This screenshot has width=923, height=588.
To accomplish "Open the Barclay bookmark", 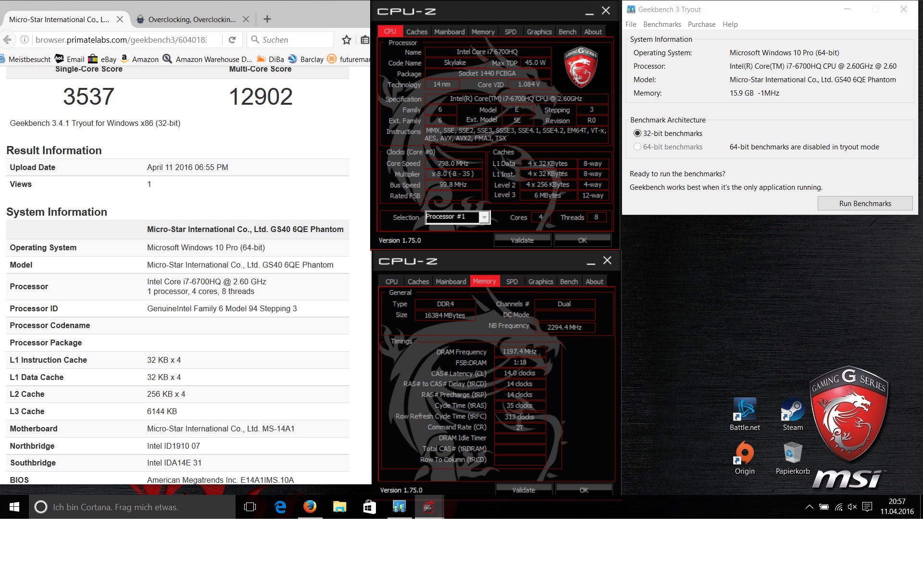I will (306, 59).
